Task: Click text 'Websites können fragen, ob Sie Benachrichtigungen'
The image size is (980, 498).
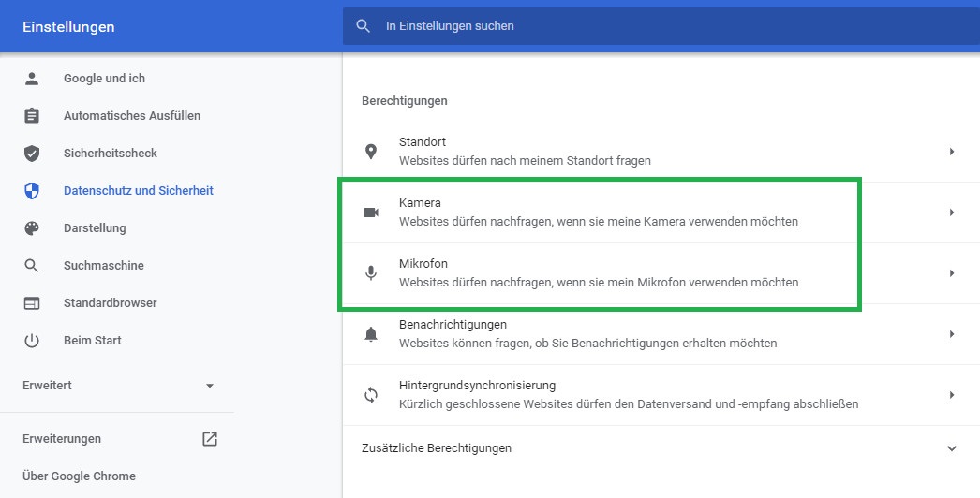Action: 588,343
